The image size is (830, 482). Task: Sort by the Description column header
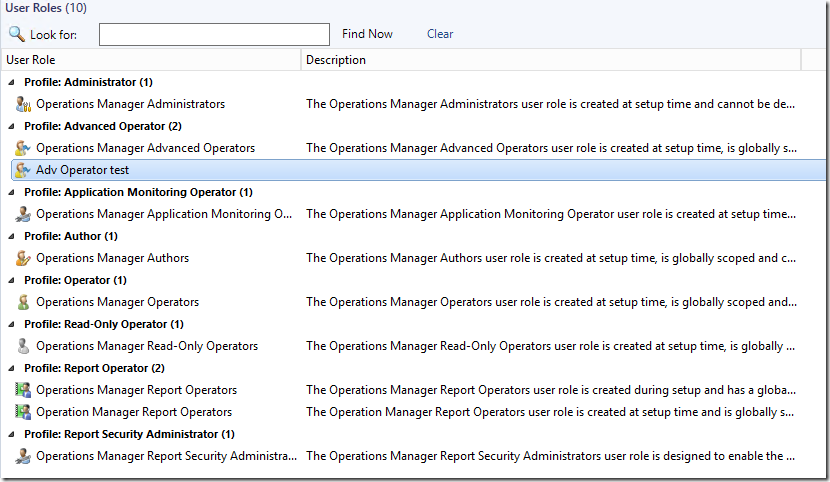[550, 60]
